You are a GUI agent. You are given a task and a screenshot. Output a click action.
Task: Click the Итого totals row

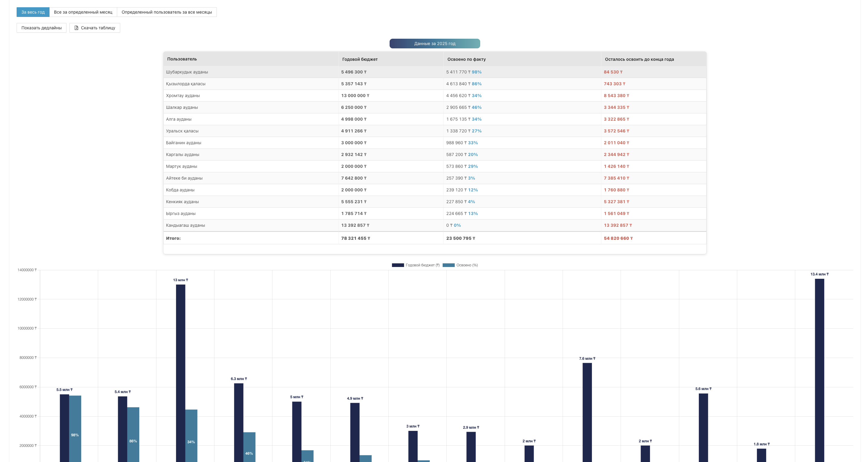coord(337,238)
